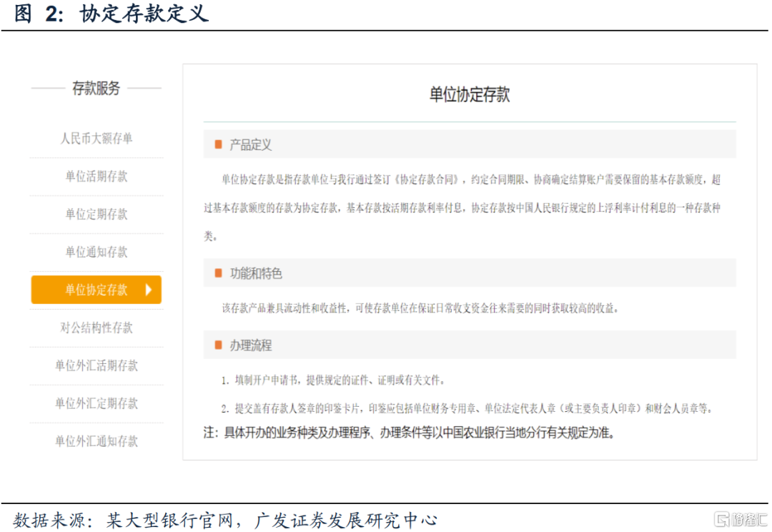Go to 单位定期存款 page
The width and height of the screenshot is (772, 532).
click(x=96, y=215)
